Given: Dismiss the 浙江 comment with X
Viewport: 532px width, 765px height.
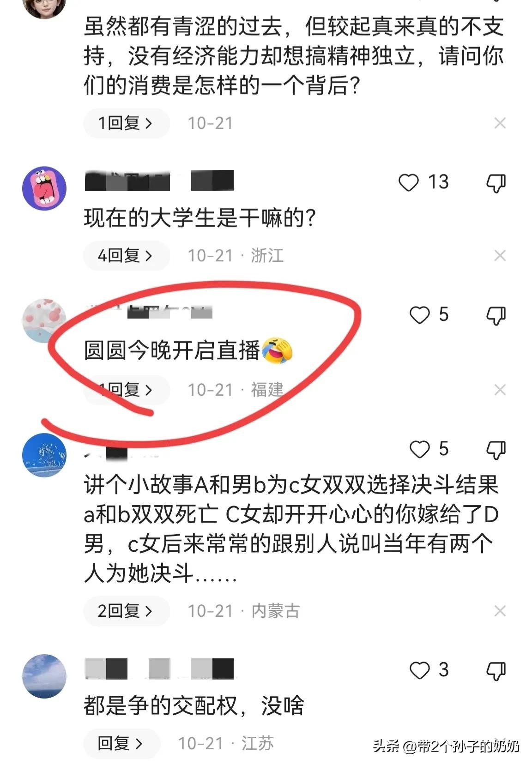Looking at the screenshot, I should (x=500, y=255).
